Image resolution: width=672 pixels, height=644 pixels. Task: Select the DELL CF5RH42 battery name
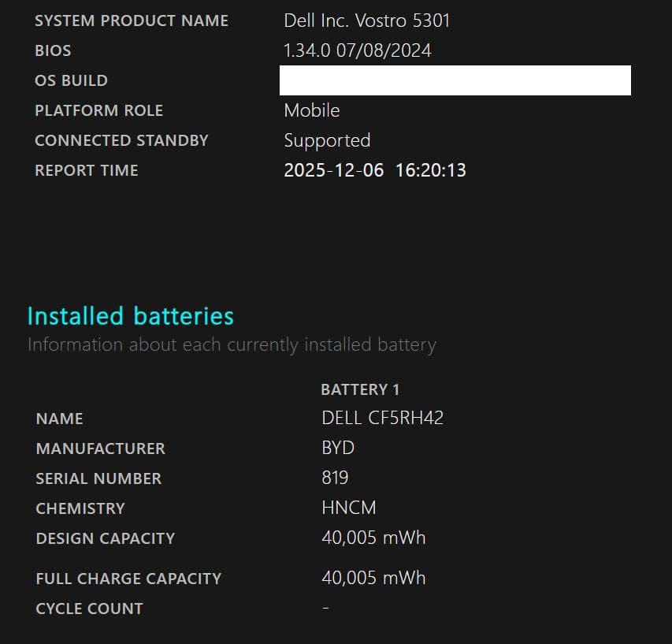tap(382, 418)
